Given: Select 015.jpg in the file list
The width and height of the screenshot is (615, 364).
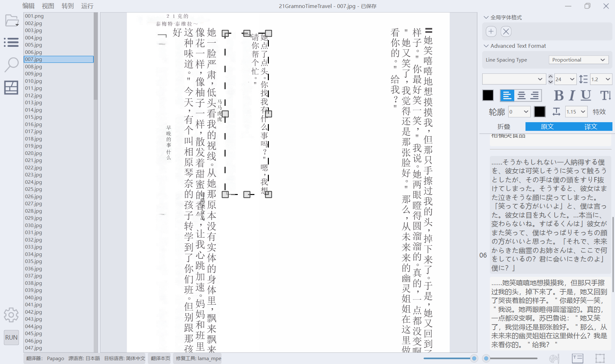Looking at the screenshot, I should pyautogui.click(x=58, y=117).
